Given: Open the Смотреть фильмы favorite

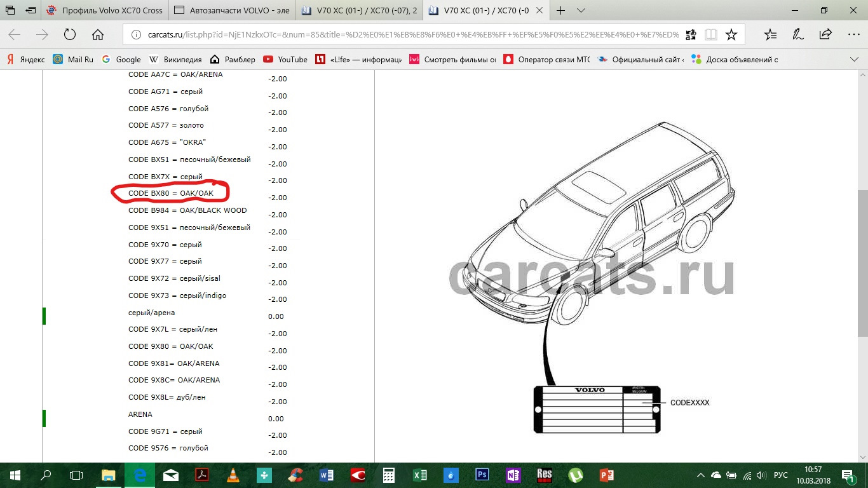Looking at the screenshot, I should [453, 59].
